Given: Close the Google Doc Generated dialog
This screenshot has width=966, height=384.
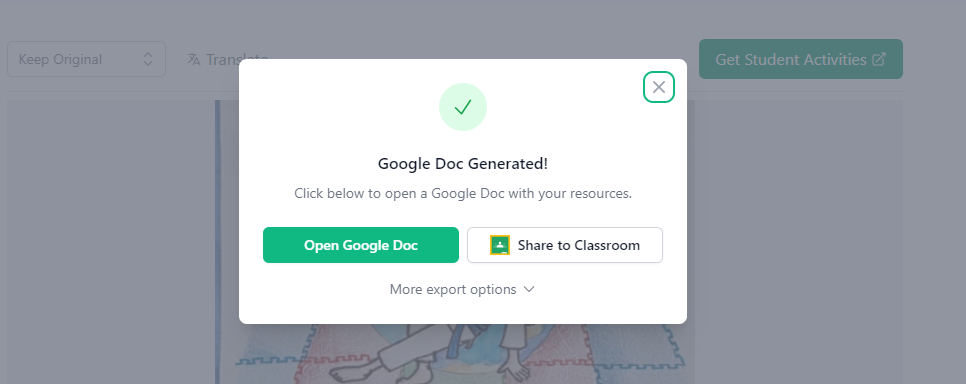Looking at the screenshot, I should pyautogui.click(x=659, y=87).
